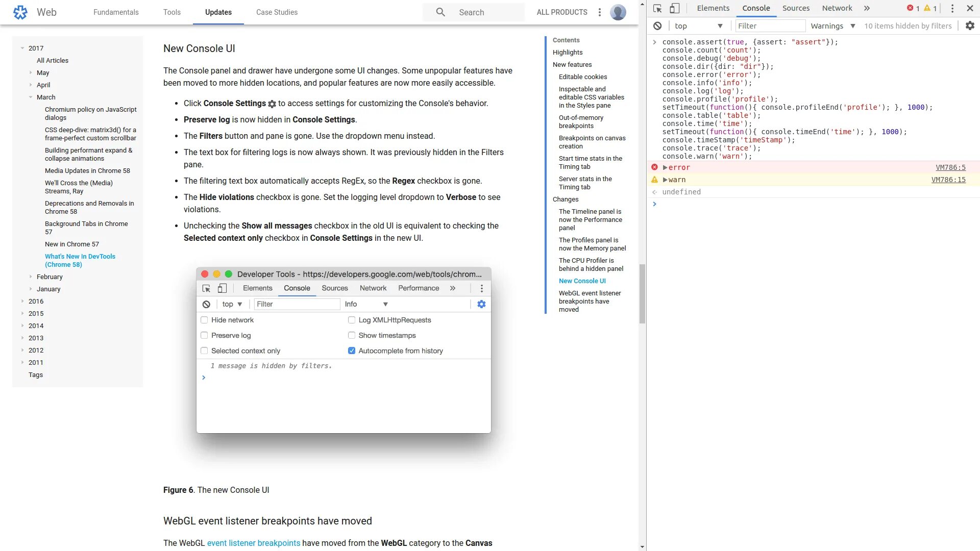Click the page vertical scrollbar thumb
This screenshot has width=980, height=551.
click(642, 293)
